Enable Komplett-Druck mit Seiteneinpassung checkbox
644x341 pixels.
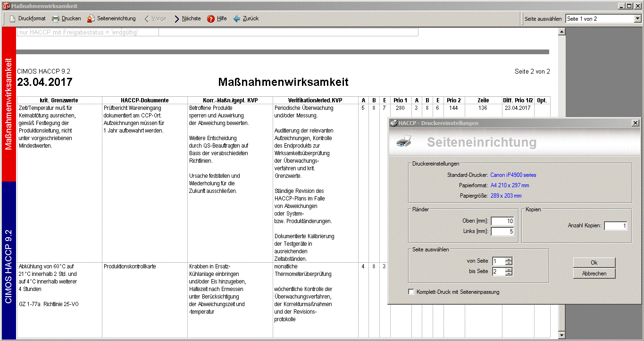pos(411,292)
